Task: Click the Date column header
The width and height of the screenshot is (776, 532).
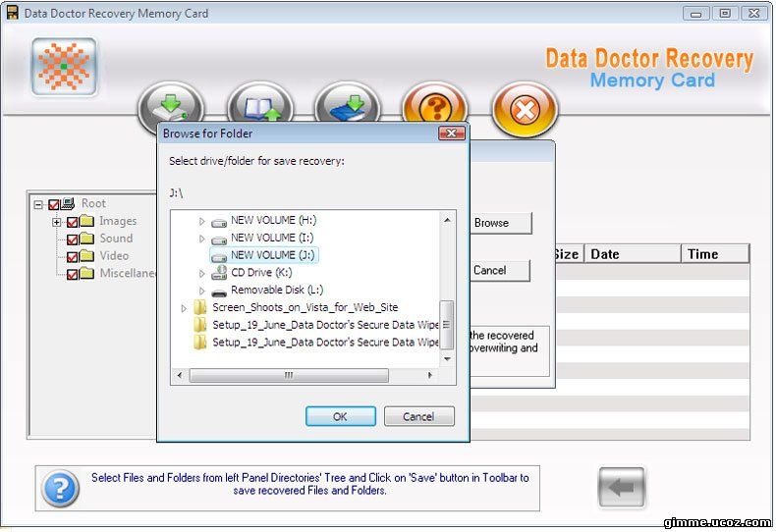Action: pyautogui.click(x=633, y=253)
